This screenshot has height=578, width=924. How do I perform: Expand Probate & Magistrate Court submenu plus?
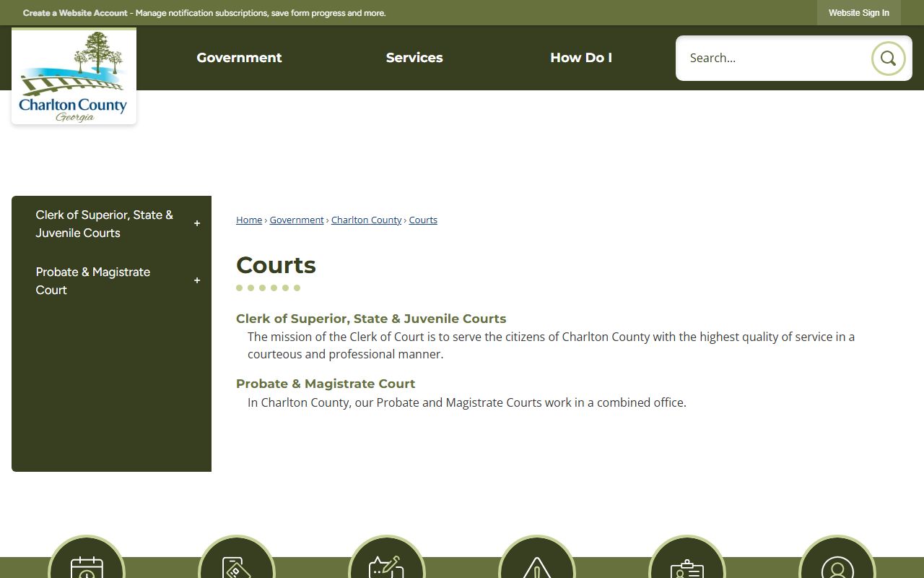pos(196,281)
